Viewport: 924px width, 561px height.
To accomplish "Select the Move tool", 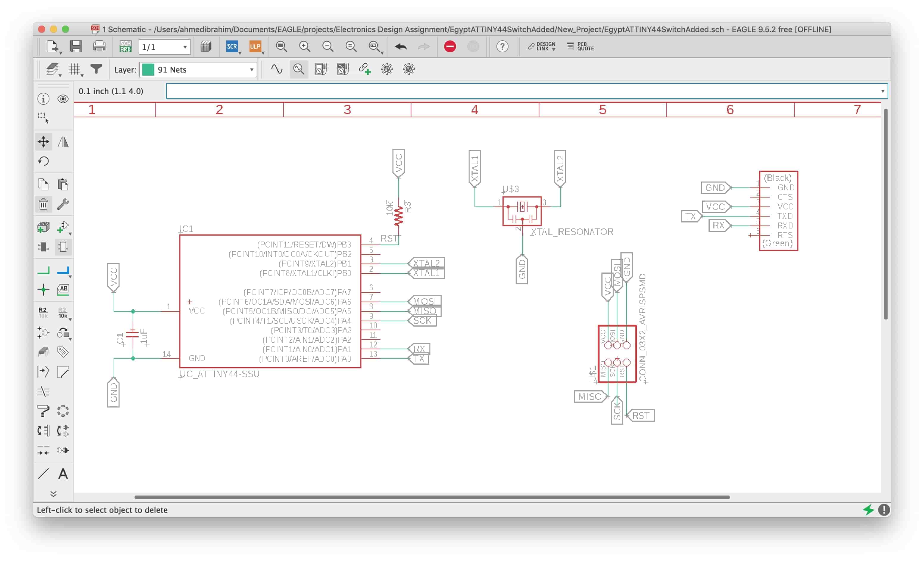I will click(43, 142).
